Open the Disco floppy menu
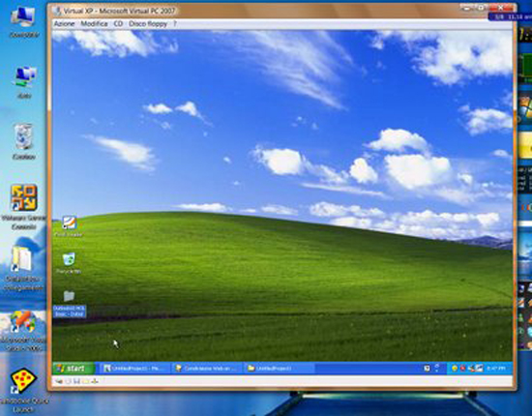This screenshot has height=416, width=532. [148, 24]
